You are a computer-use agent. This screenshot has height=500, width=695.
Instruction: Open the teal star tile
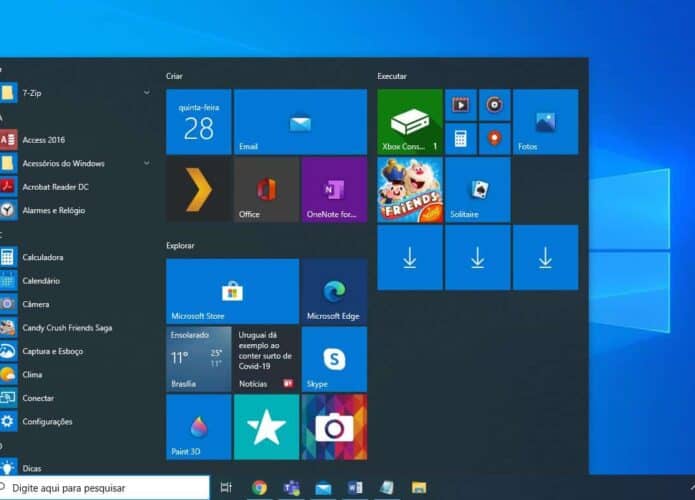[x=266, y=427]
